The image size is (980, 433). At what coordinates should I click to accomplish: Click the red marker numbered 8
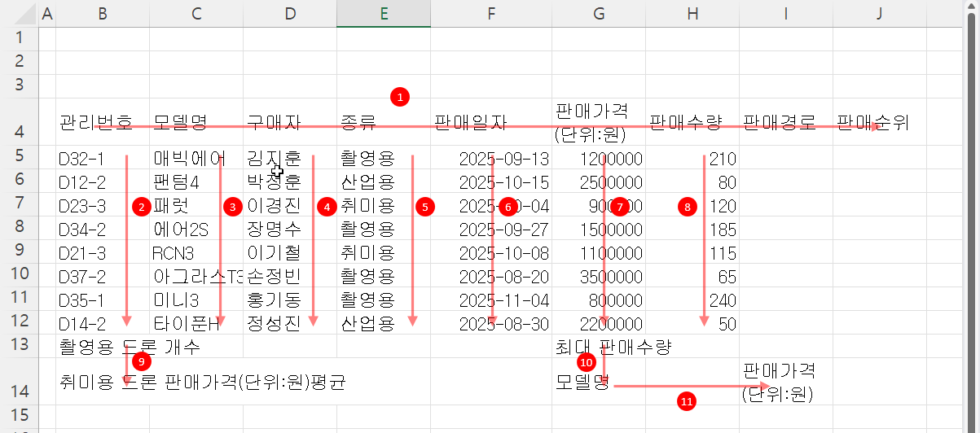(688, 208)
